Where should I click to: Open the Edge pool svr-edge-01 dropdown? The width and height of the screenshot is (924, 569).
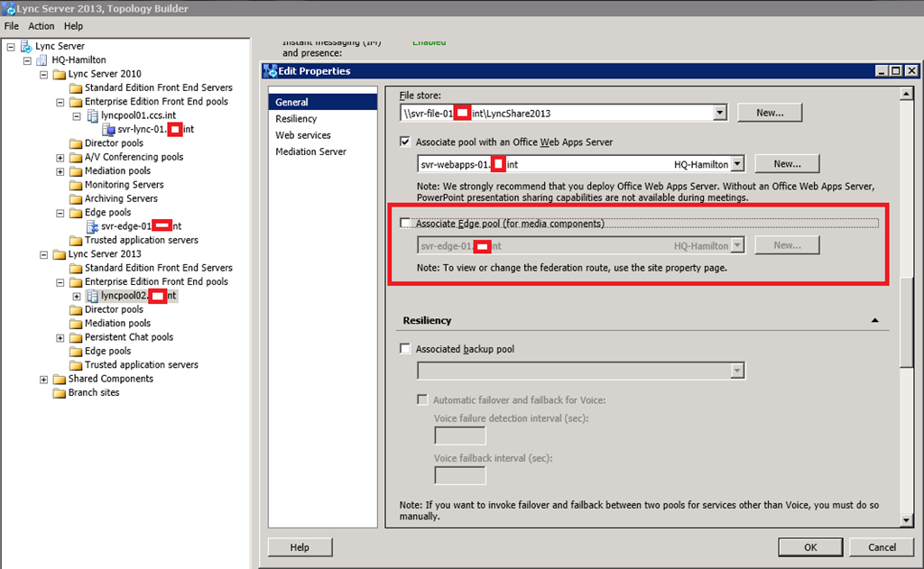(737, 245)
